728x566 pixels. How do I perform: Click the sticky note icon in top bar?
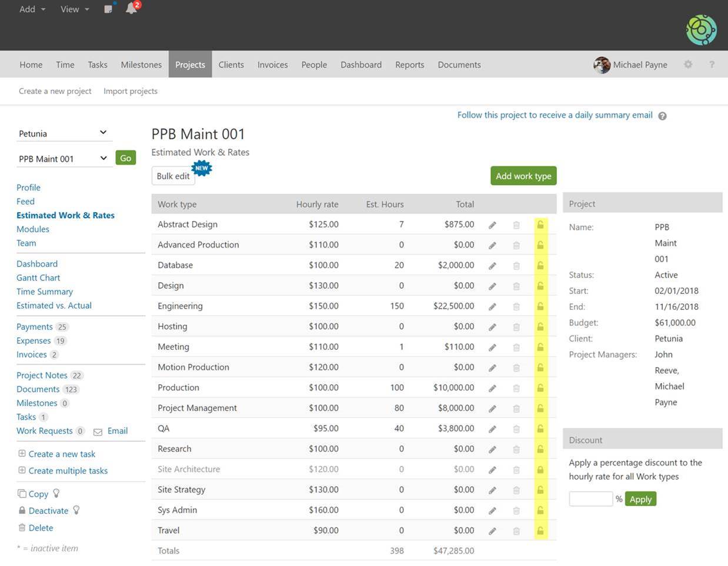coord(108,9)
